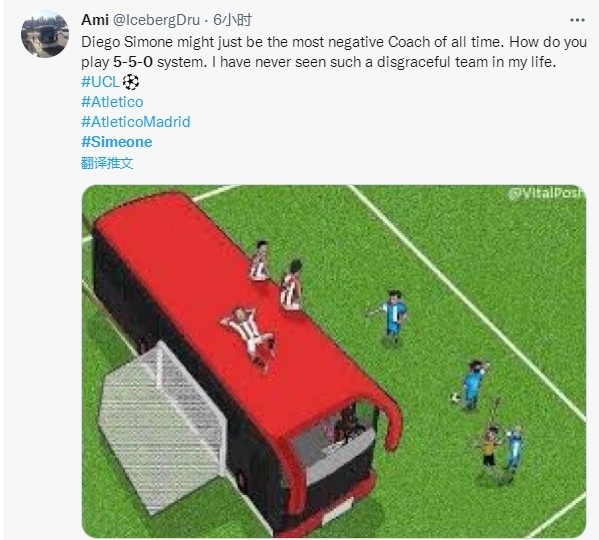Open the #Atletico hashtag
Screen dimensions: 599x540
pyautogui.click(x=112, y=102)
